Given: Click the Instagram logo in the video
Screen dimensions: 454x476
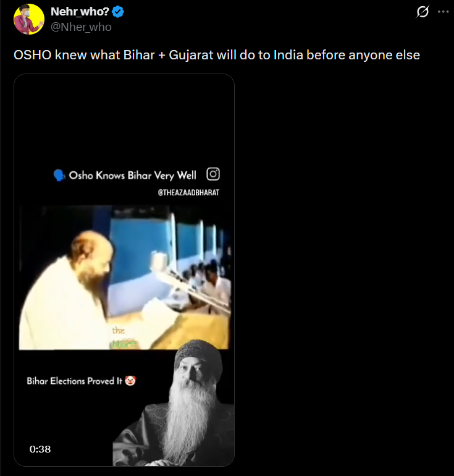Looking at the screenshot, I should coord(212,174).
